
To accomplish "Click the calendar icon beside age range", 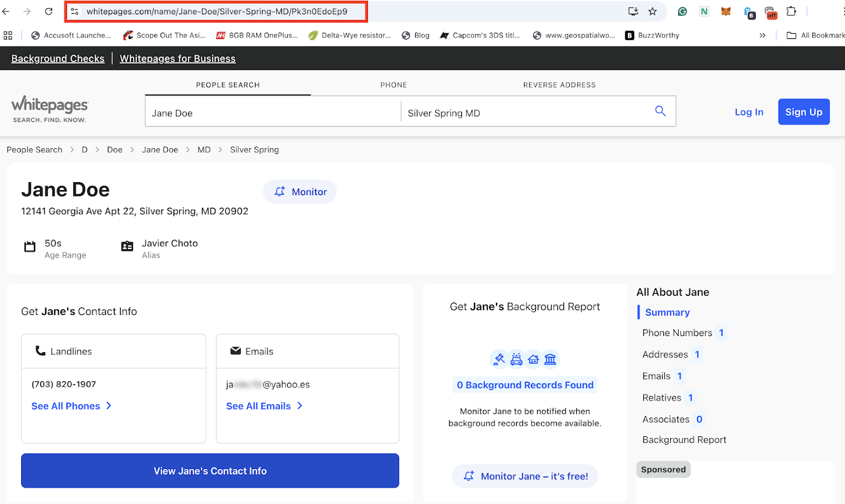I will point(30,247).
